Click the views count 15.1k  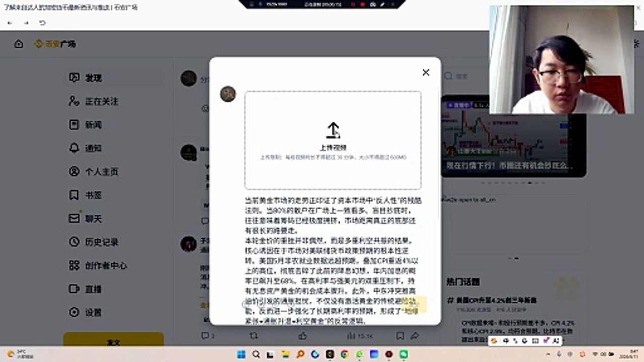[360, 335]
